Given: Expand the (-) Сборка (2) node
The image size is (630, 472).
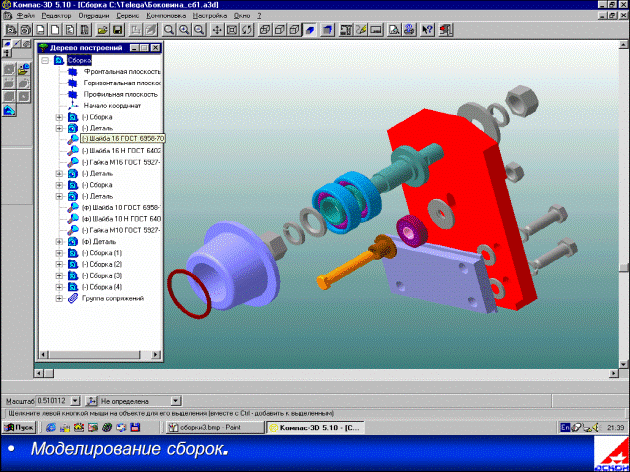Looking at the screenshot, I should click(59, 264).
